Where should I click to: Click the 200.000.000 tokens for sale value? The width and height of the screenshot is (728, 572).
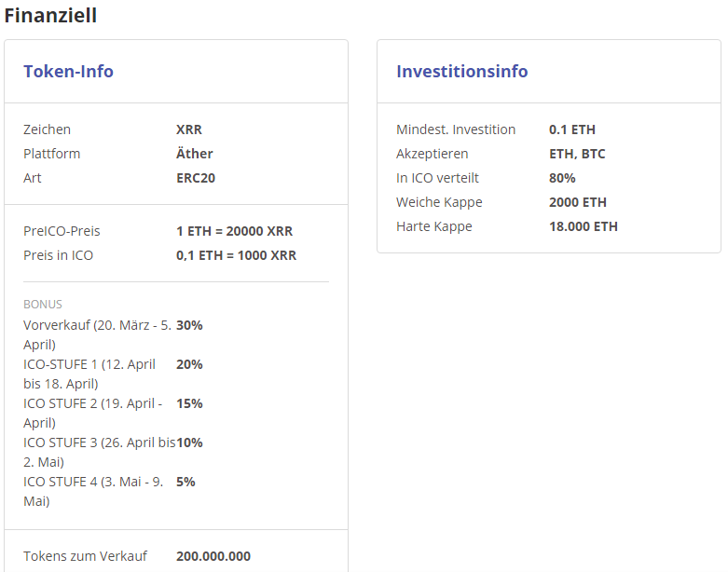pyautogui.click(x=213, y=556)
